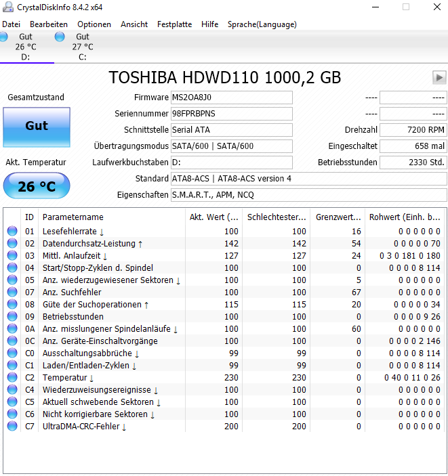Open the Hilfe menu
Screen dimensions: 448x476
pos(209,24)
